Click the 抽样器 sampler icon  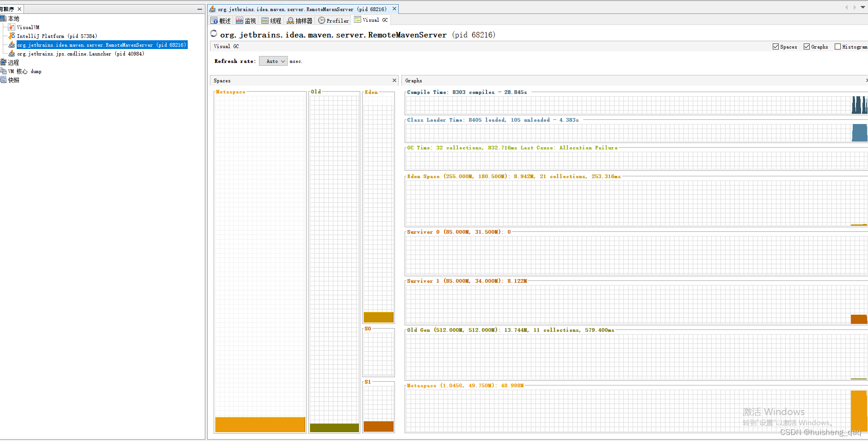click(290, 20)
